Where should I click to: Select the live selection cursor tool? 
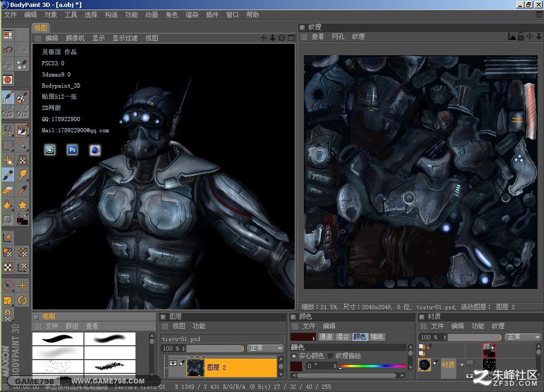point(7,285)
